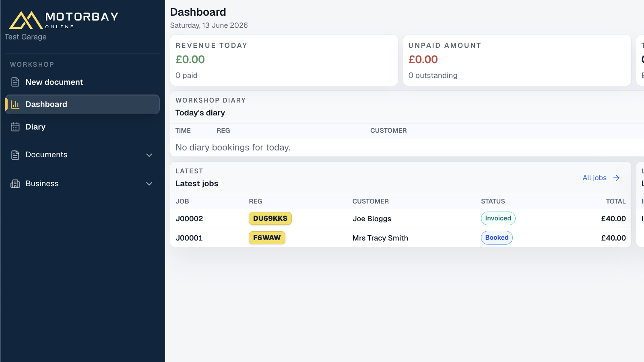644x362 pixels.
Task: Click the WORKSHOP section label in sidebar
Action: [x=32, y=65]
